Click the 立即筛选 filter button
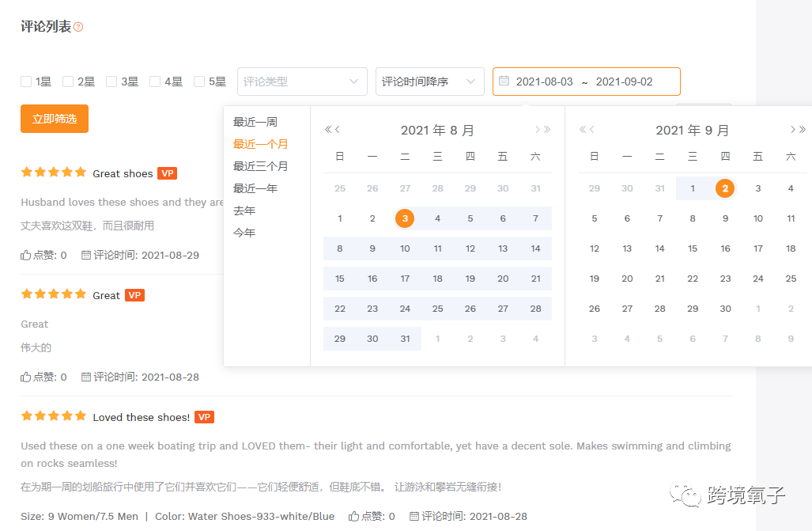Image resolution: width=812 pixels, height=531 pixels. click(55, 119)
